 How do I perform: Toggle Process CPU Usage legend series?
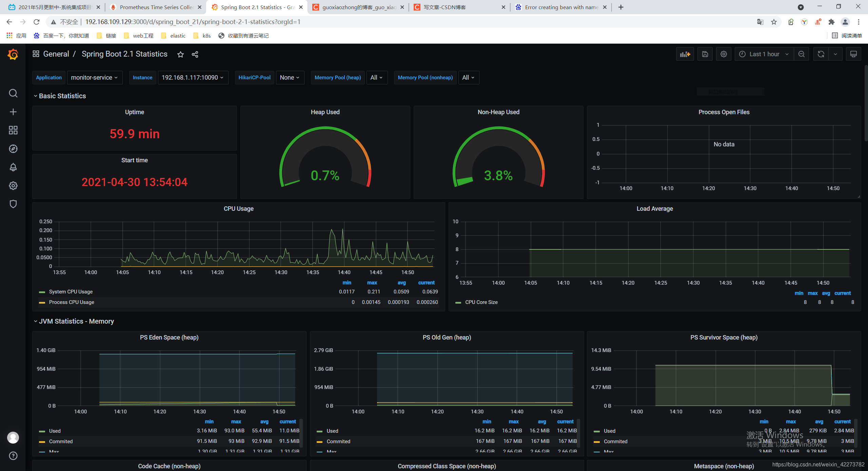(71, 302)
